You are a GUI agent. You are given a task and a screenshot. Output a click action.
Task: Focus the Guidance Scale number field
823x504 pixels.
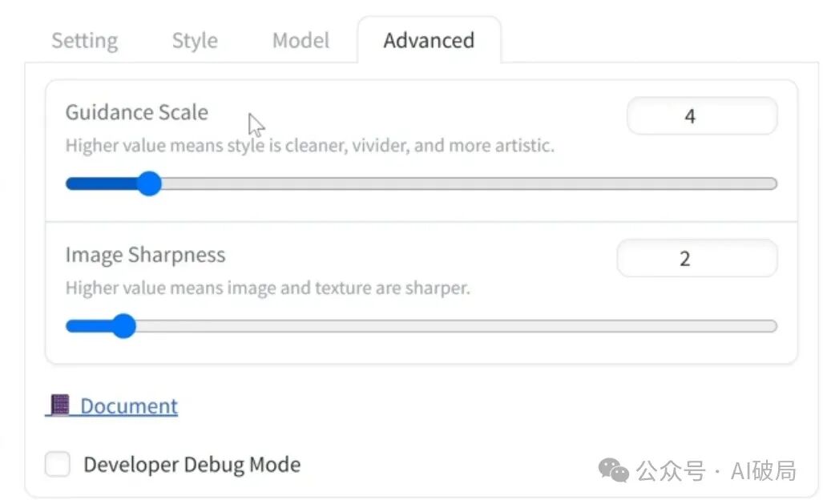point(701,116)
